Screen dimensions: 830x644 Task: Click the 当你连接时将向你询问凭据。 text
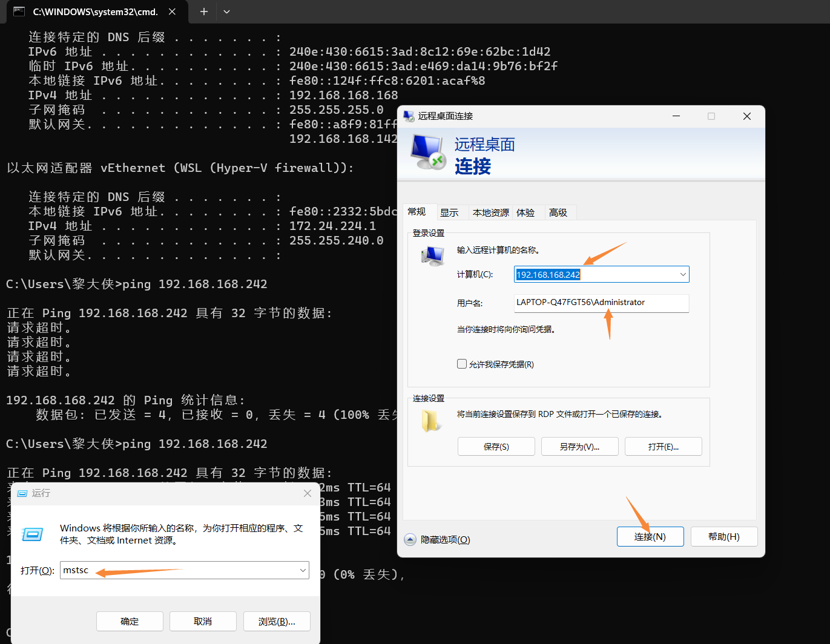pos(506,329)
